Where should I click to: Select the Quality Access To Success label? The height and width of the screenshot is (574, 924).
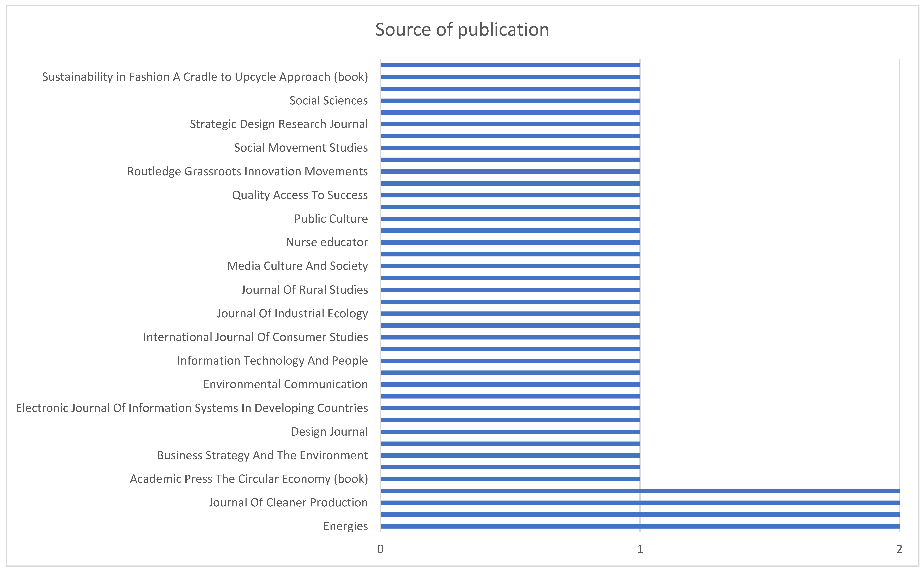(300, 195)
